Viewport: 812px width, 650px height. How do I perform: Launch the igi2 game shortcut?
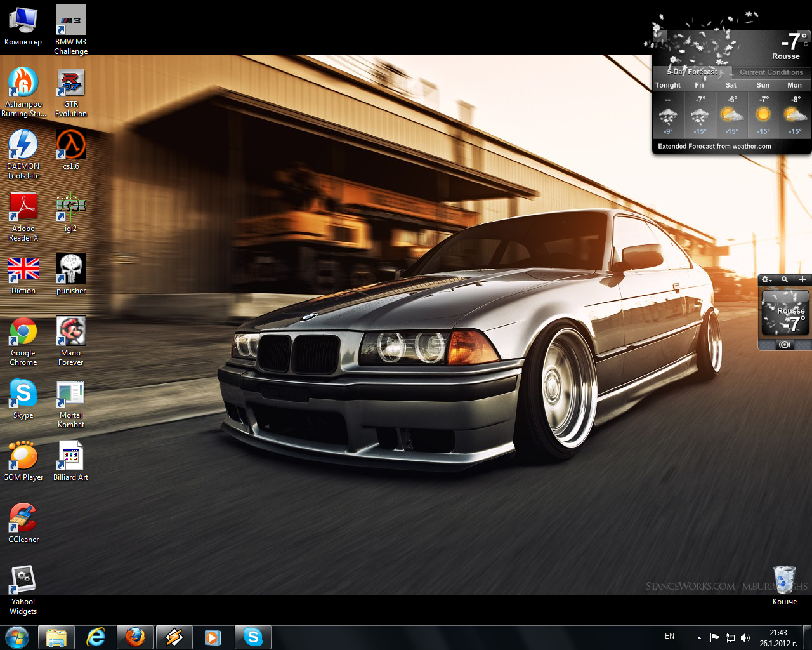(x=71, y=213)
